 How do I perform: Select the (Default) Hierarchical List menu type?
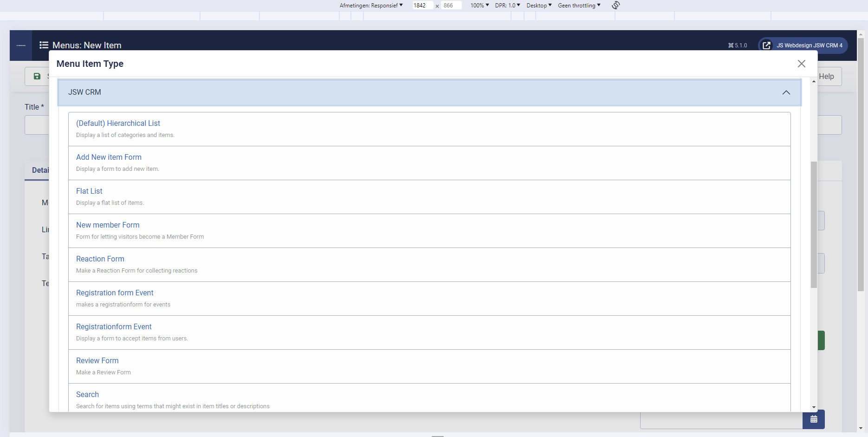coord(118,123)
